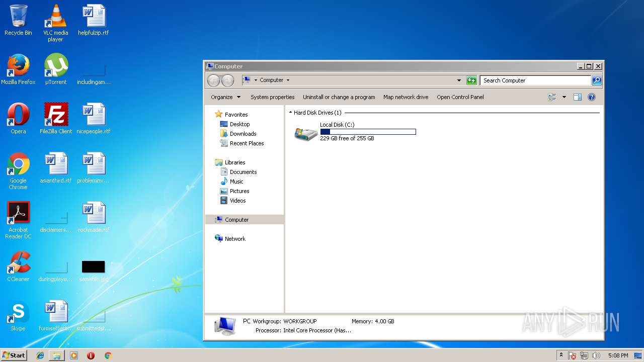The image size is (644, 362).
Task: Open Mozilla Firefox desktop shortcut
Action: pos(18,69)
